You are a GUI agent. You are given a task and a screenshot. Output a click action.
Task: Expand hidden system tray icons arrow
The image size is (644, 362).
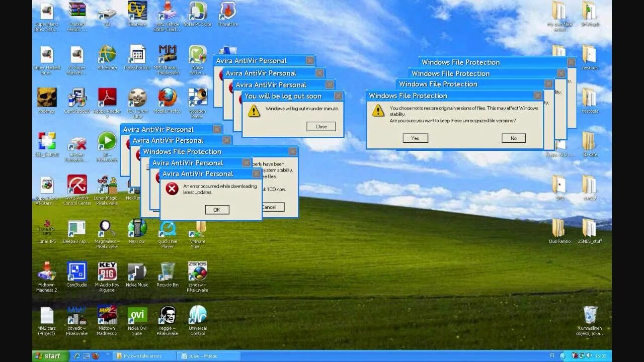tap(564, 356)
